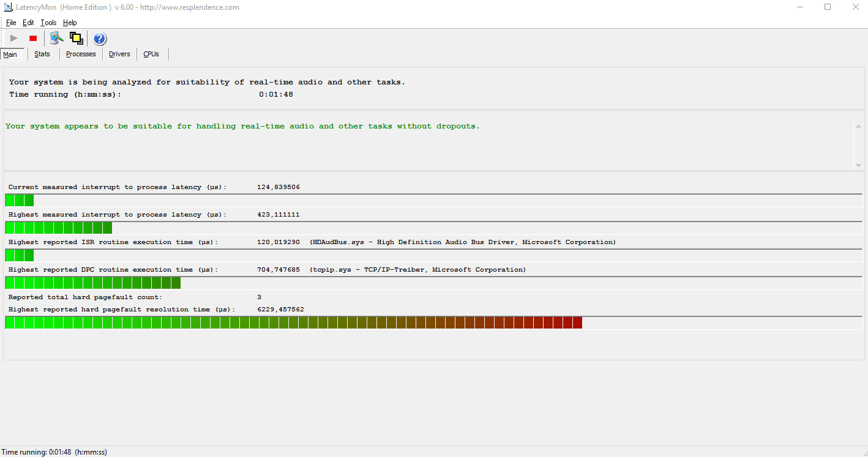Click the yellow overlapping windows toolbar icon
The width and height of the screenshot is (868, 457).
pos(77,39)
